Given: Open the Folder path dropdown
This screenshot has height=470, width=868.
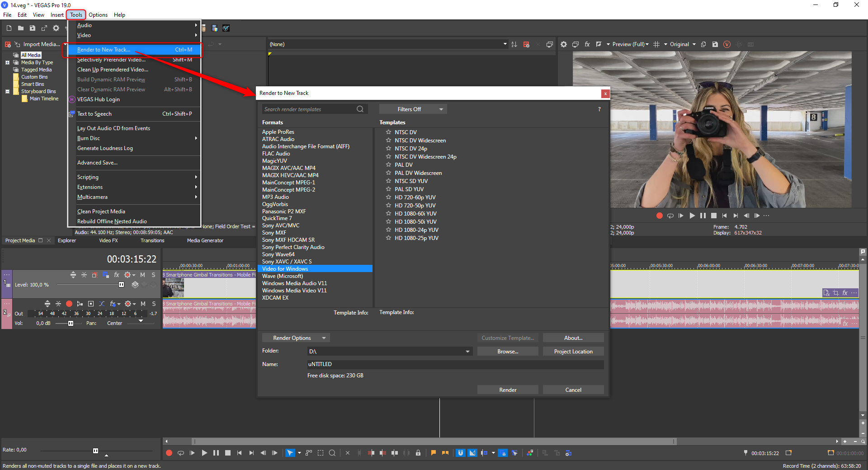Looking at the screenshot, I should (467, 352).
